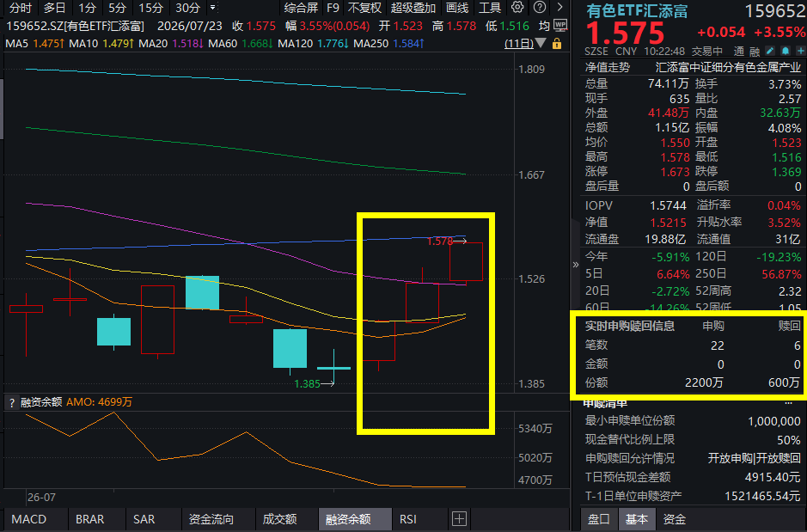Click the pencil edit note icon
The width and height of the screenshot is (807, 532).
click(x=770, y=51)
